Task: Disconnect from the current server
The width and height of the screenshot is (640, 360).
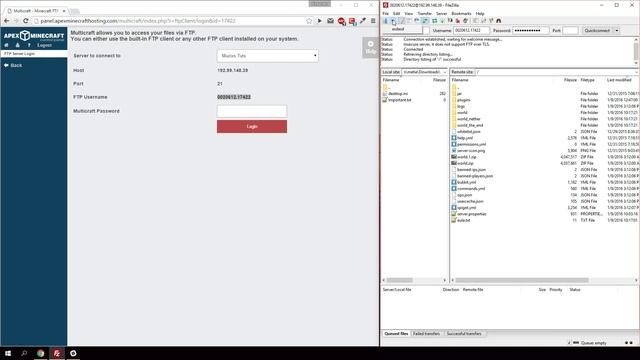Action: click(458, 20)
